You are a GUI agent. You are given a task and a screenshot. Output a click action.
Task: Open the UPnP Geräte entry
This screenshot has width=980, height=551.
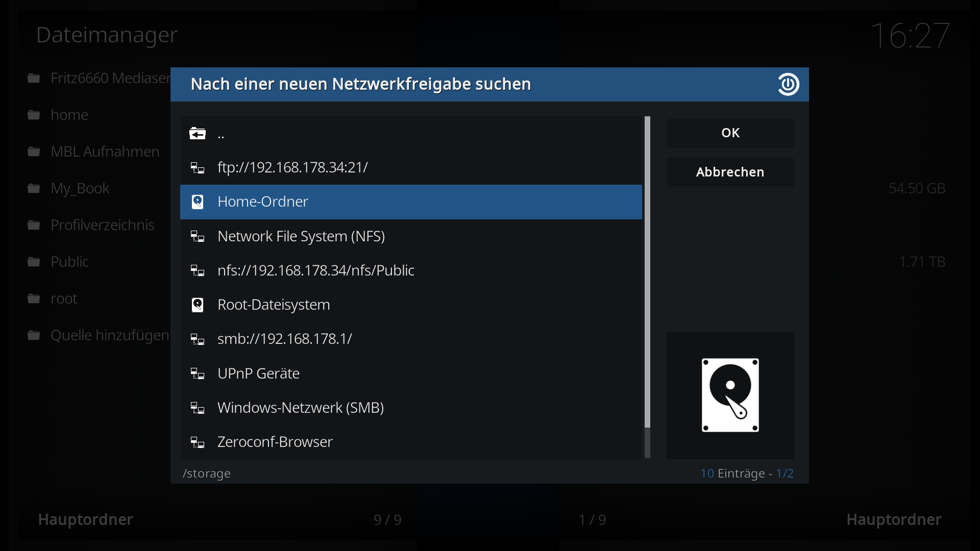pos(411,374)
